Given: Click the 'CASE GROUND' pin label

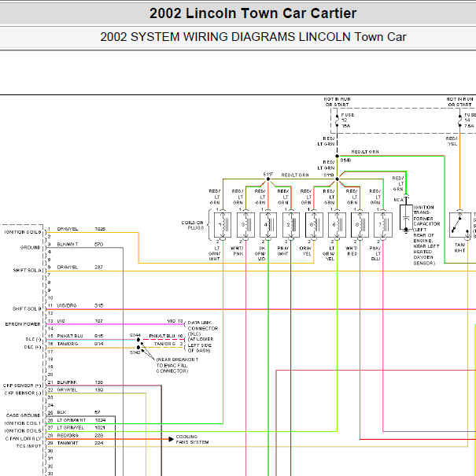Looking at the screenshot, I should (x=24, y=415).
